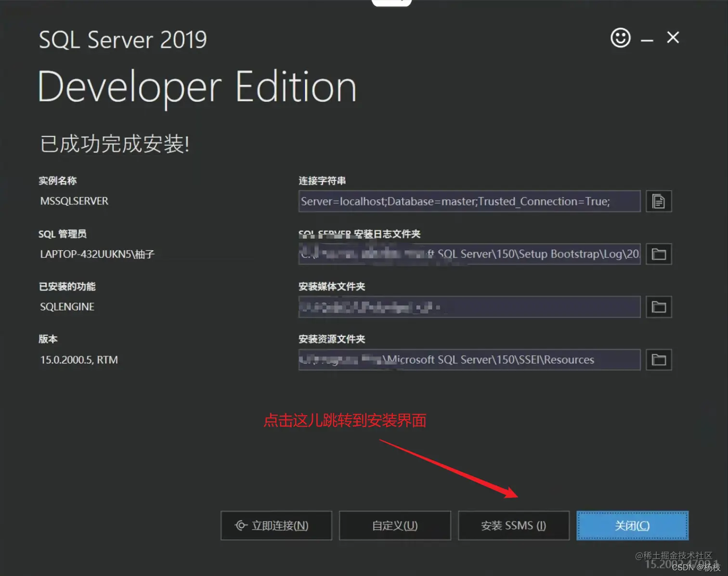Minimize the installer window

point(647,40)
